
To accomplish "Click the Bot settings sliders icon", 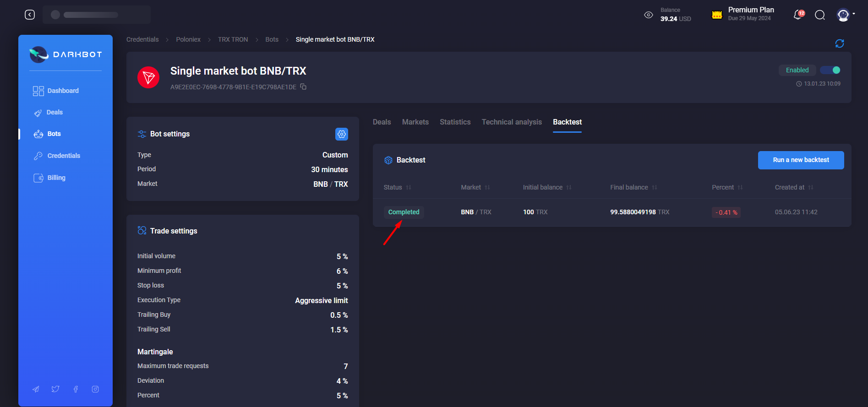I will [x=142, y=134].
